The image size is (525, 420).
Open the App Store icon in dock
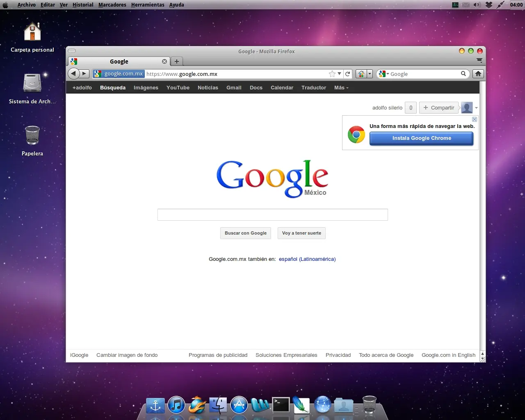(x=239, y=405)
